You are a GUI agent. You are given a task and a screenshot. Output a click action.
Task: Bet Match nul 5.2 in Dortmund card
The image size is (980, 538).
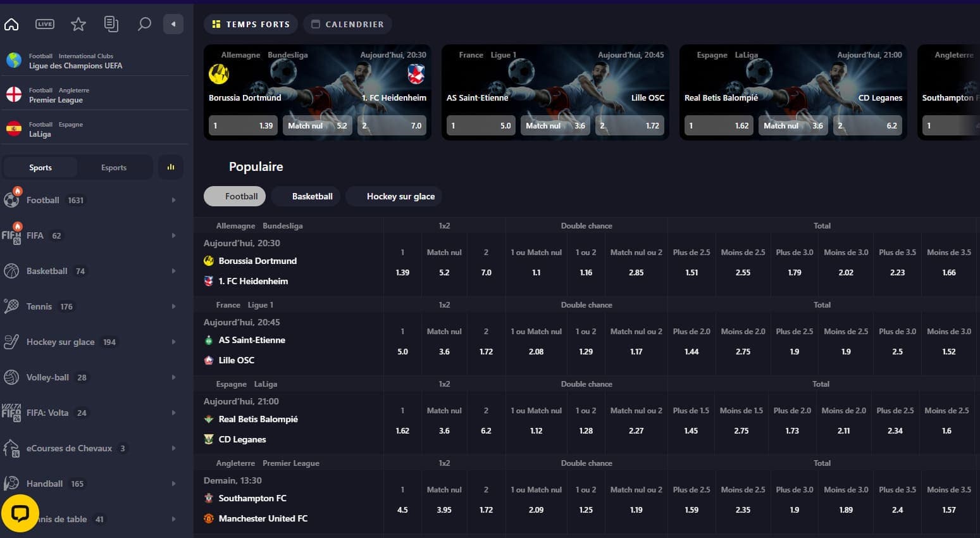coord(318,125)
